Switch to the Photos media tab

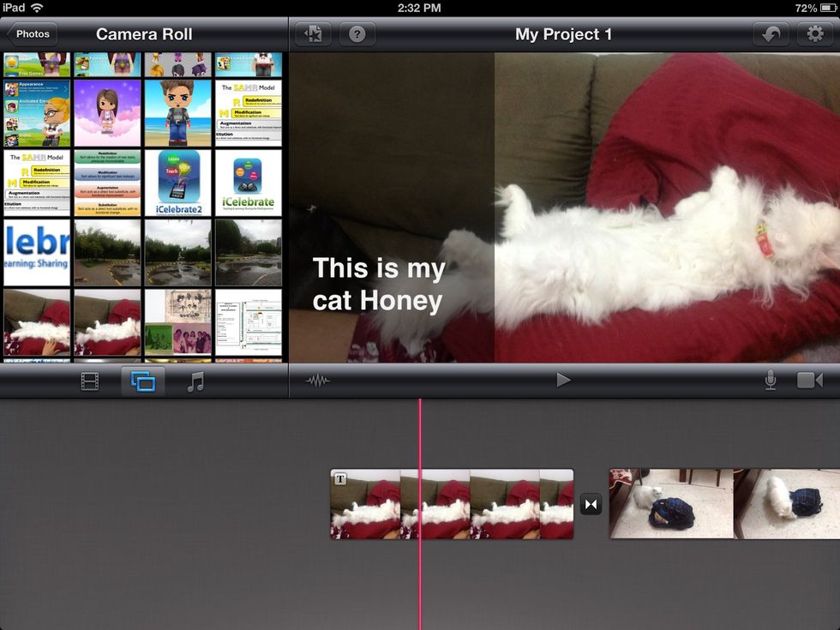(143, 381)
